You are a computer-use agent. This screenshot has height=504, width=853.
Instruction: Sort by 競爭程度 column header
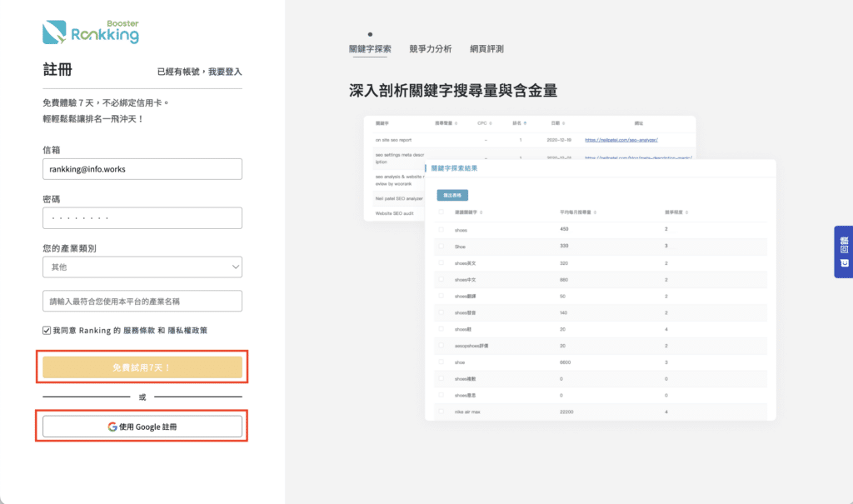[677, 212]
